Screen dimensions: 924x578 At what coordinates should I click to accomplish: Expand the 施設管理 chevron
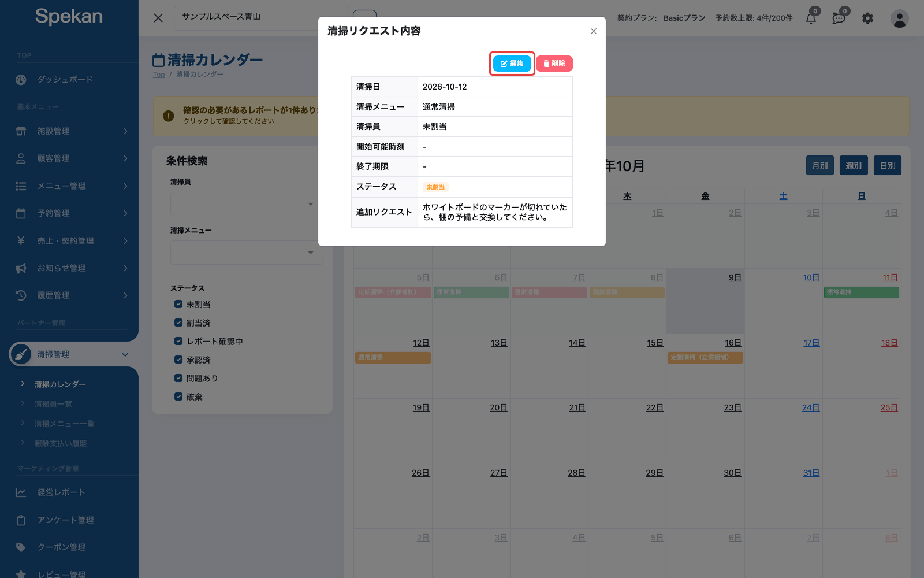125,131
